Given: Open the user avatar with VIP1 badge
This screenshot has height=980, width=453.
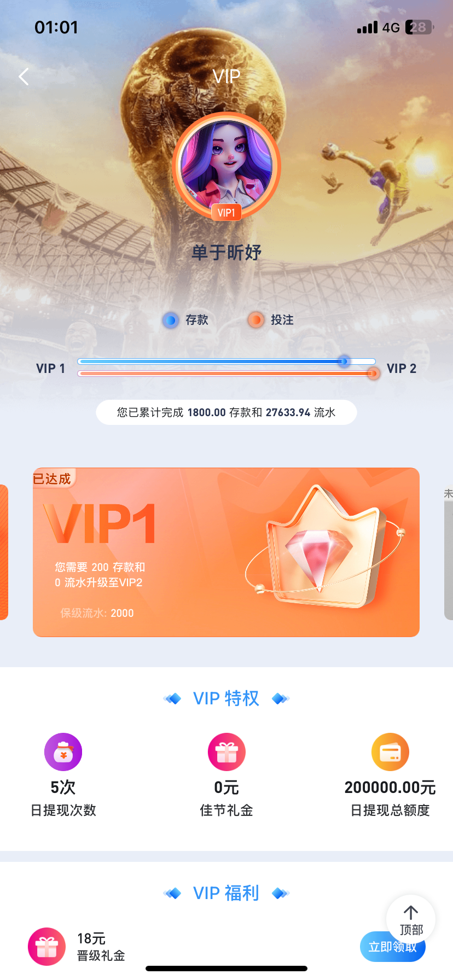Looking at the screenshot, I should [x=226, y=166].
